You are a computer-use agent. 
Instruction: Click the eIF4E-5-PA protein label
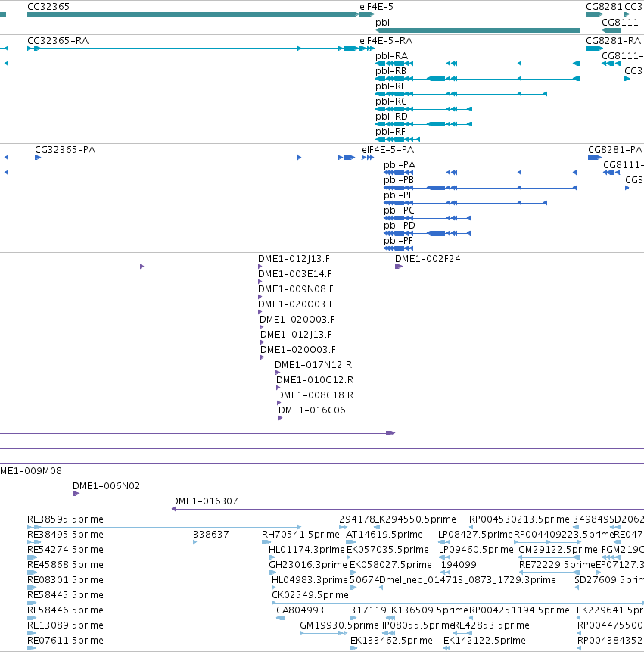(x=388, y=150)
